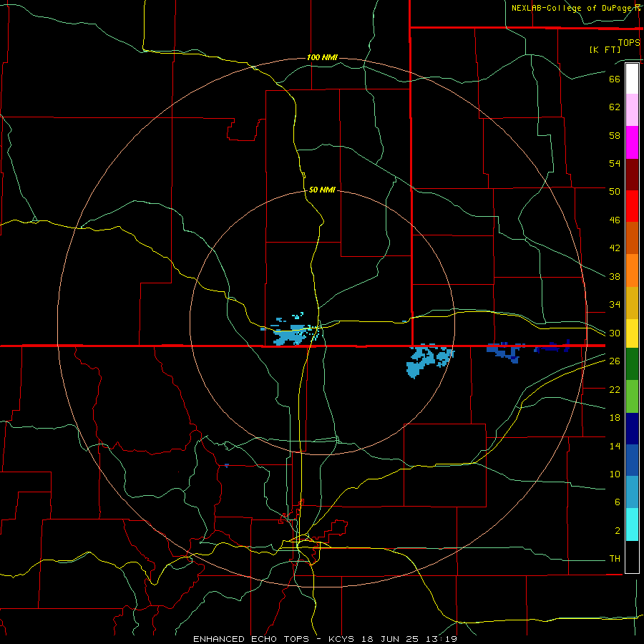Click the 58 legend label
The height and width of the screenshot is (644, 644).
(615, 135)
